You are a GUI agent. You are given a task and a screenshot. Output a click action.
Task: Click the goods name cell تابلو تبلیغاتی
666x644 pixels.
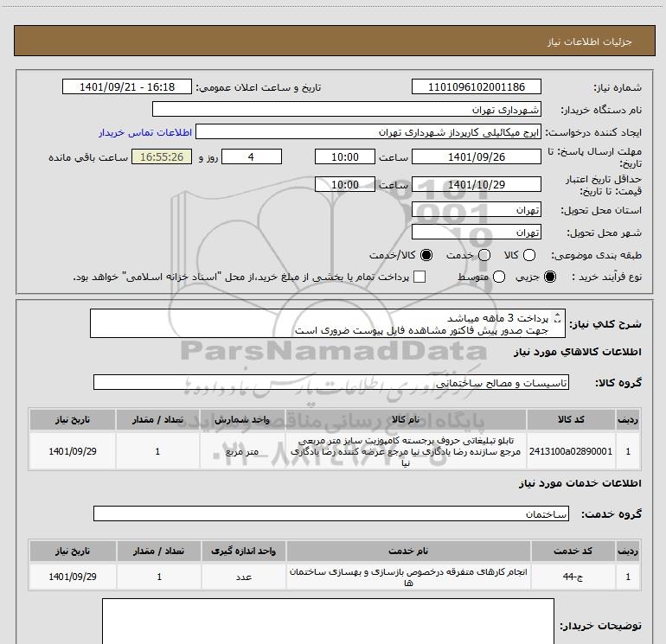tap(406, 451)
